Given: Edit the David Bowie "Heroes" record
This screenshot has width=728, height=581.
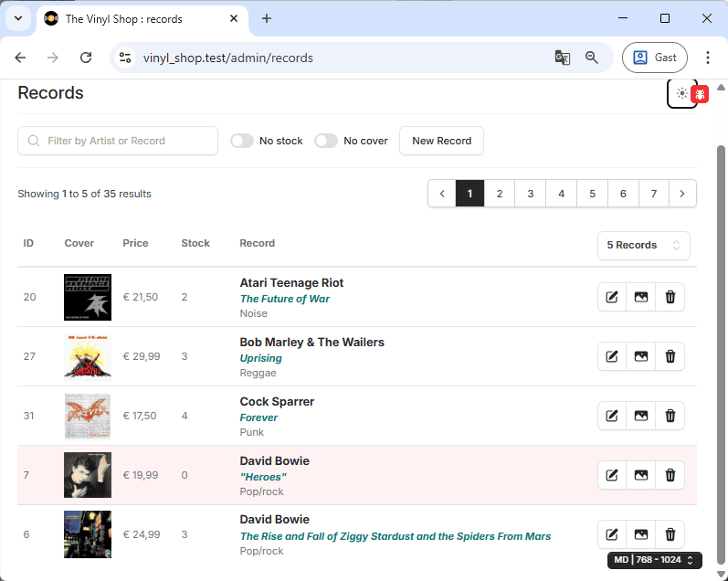Looking at the screenshot, I should coord(612,475).
